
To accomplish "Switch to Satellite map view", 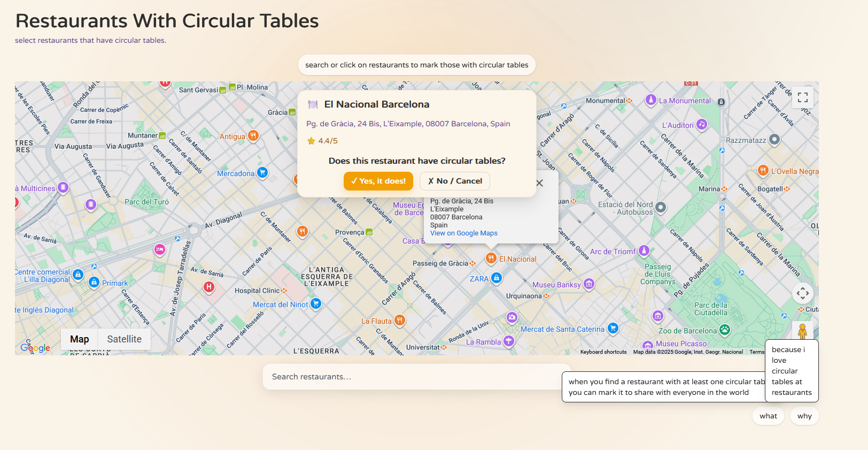I will pos(124,339).
